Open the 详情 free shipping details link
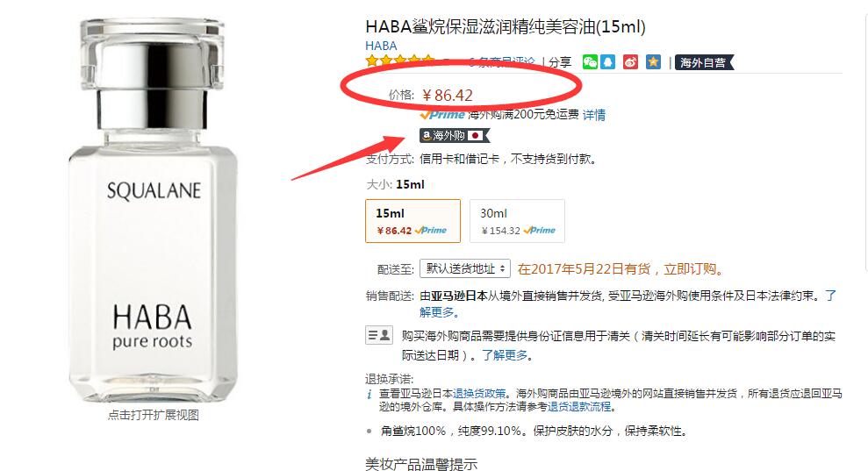Screen dimensions: 868x471 coord(594,115)
